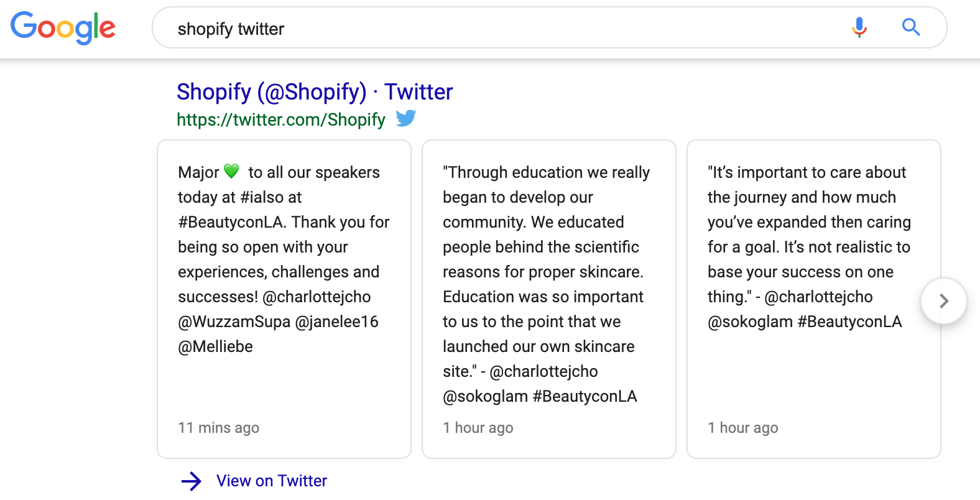Click the @WuzzamSupa mention in first tweet
980x500 pixels.
[x=234, y=322]
